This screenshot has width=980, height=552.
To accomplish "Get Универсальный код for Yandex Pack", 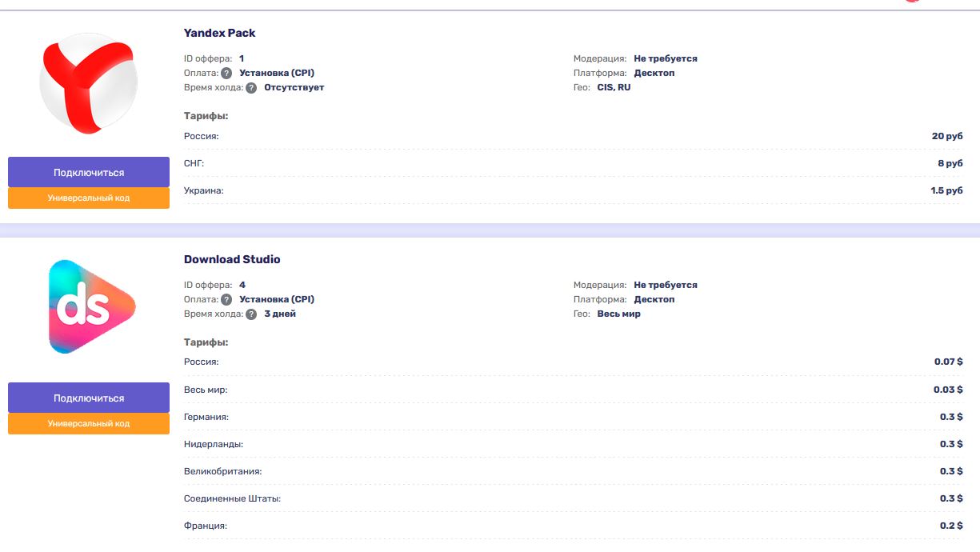I will click(x=89, y=198).
